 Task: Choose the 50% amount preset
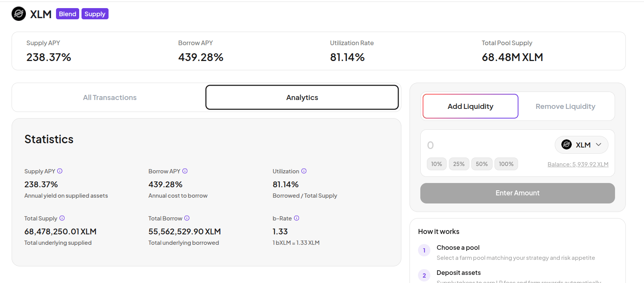tap(482, 164)
